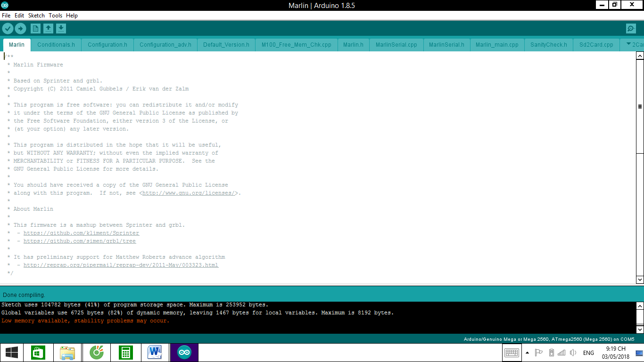644x362 pixels.
Task: Open the Tools menu
Action: click(55, 16)
